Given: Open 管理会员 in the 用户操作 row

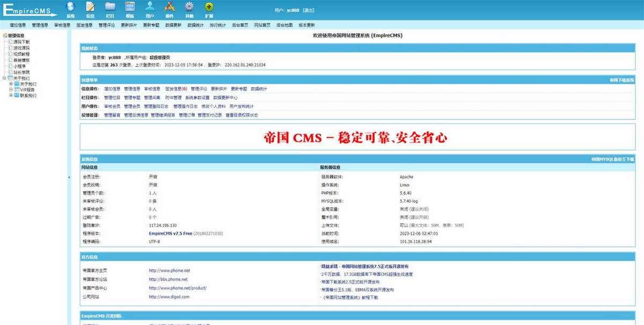Looking at the screenshot, I should (x=132, y=106).
